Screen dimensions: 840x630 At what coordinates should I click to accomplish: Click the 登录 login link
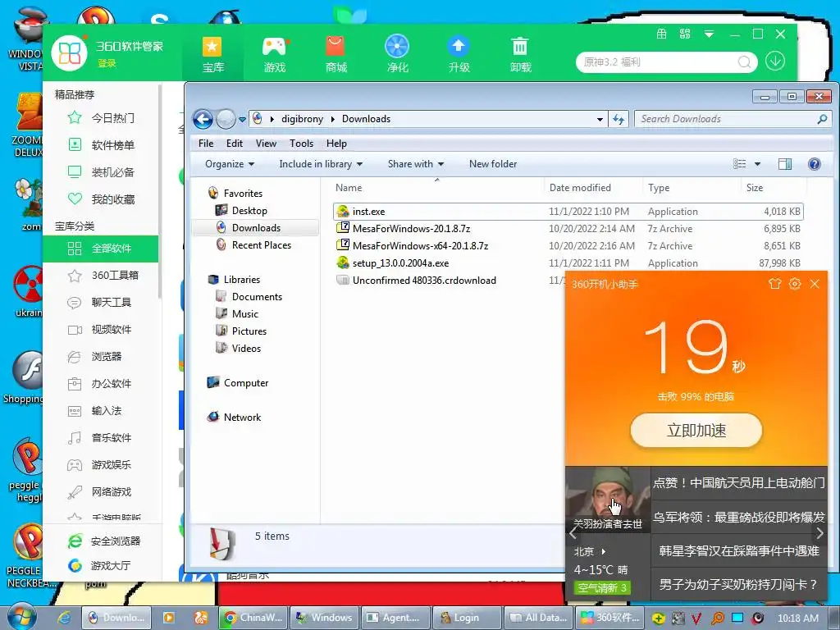107,63
